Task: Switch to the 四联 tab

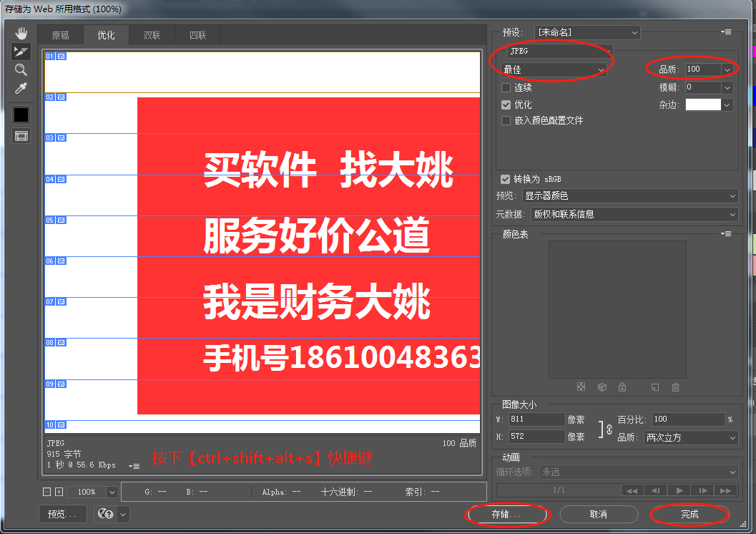Action: point(197,35)
